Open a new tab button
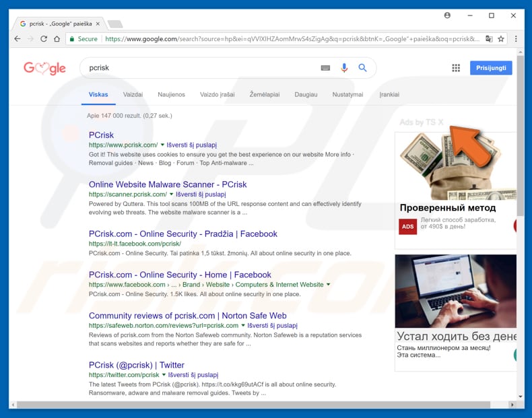The image size is (532, 418). click(115, 24)
